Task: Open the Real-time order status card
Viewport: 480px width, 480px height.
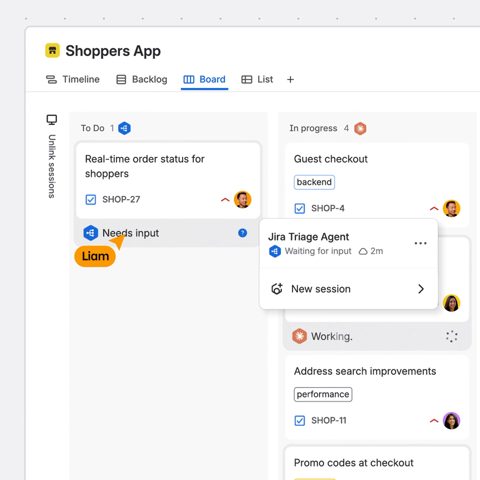Action: [168, 181]
